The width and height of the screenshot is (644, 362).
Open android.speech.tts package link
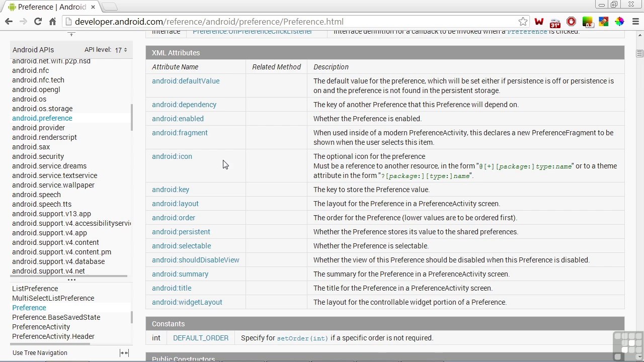pyautogui.click(x=42, y=204)
